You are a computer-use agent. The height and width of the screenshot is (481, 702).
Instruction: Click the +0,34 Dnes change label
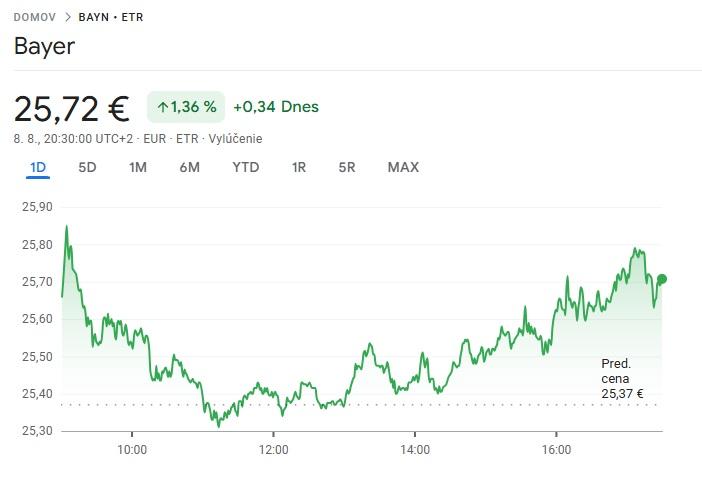(x=276, y=107)
